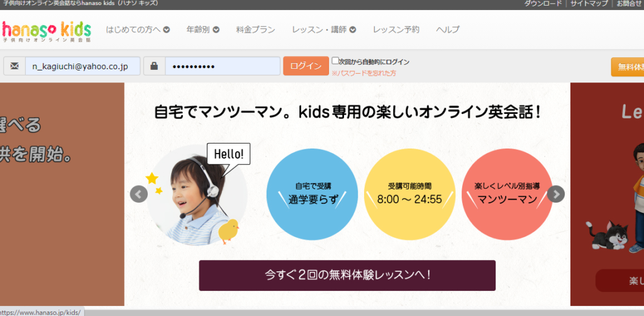Click the red マンツーマン circle
This screenshot has width=644, height=316.
pos(507,194)
